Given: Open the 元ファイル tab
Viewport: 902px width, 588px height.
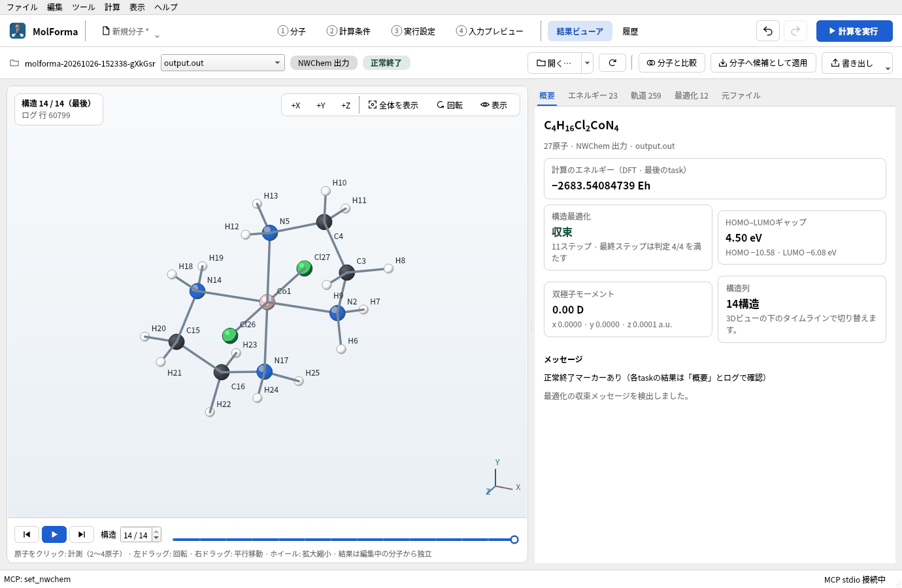Looking at the screenshot, I should tap(741, 95).
